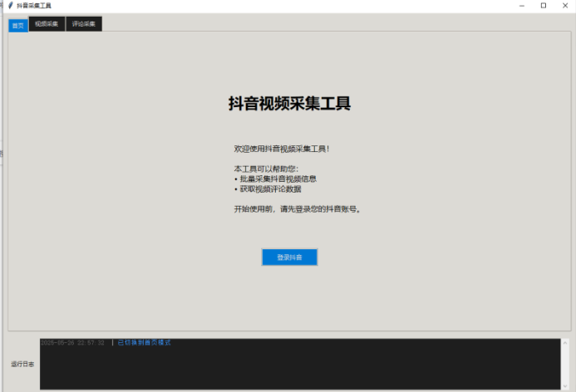Click the log timestamp 2025-05-26 22:57:32

click(72, 343)
